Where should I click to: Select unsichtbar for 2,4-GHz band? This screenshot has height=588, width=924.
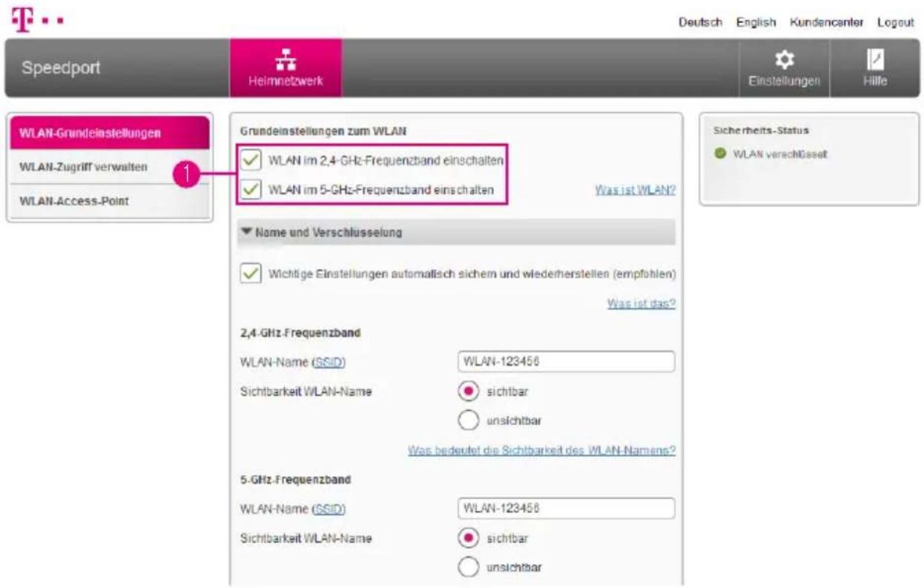(x=469, y=420)
